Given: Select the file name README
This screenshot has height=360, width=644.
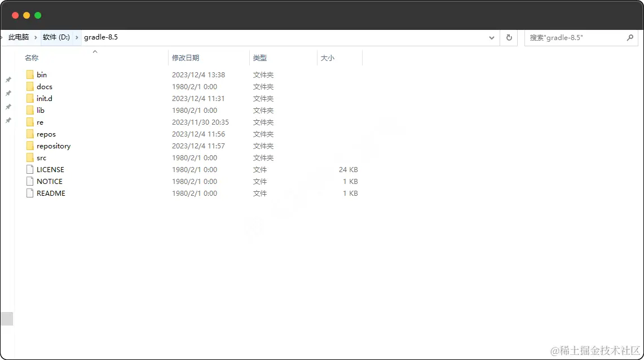Looking at the screenshot, I should pyautogui.click(x=51, y=194).
